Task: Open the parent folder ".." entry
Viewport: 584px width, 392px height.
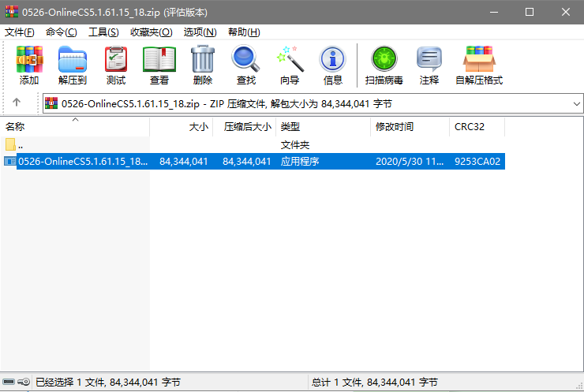Action: pyautogui.click(x=20, y=145)
